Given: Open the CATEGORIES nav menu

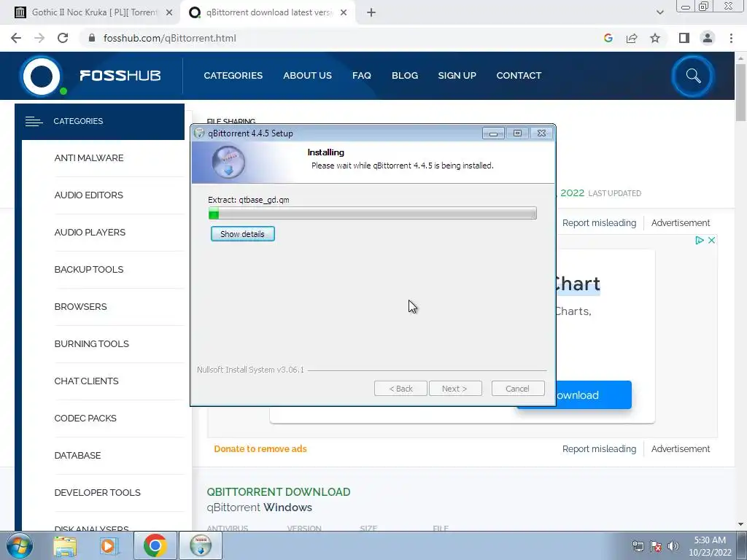Looking at the screenshot, I should pyautogui.click(x=233, y=75).
